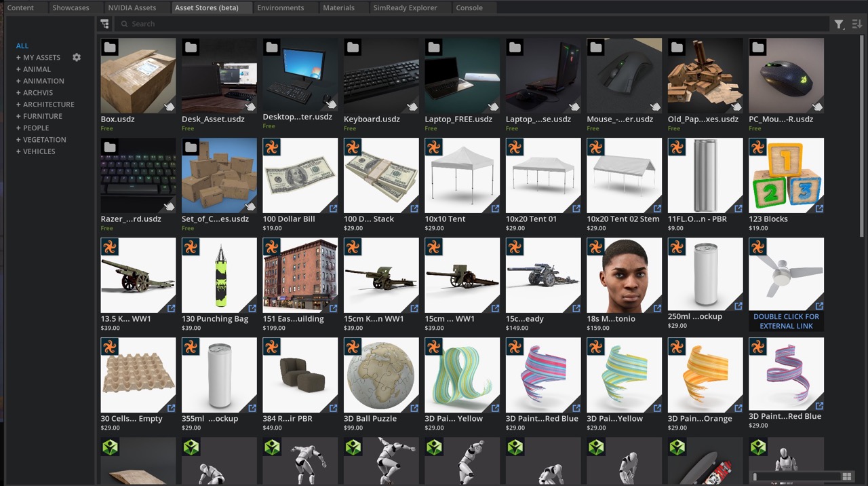
Task: Click the 13.5 K... WW1 asset name
Action: (127, 319)
